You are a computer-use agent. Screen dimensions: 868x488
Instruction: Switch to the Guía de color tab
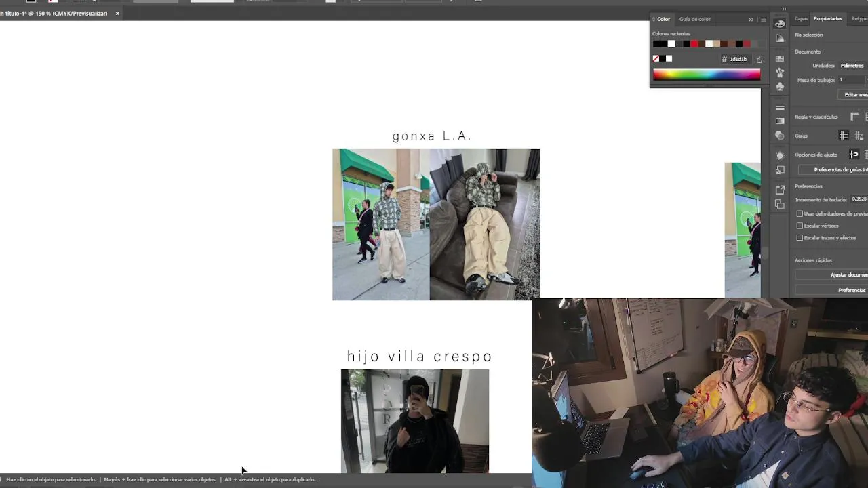pyautogui.click(x=695, y=19)
